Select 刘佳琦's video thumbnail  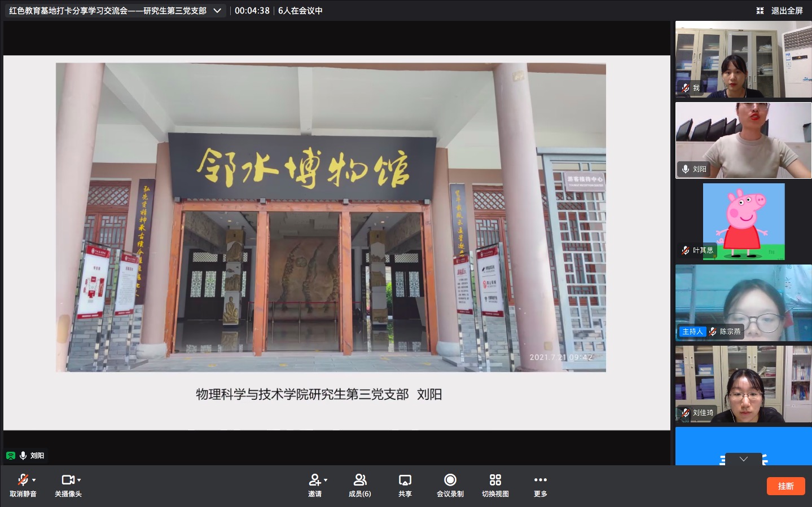(743, 384)
